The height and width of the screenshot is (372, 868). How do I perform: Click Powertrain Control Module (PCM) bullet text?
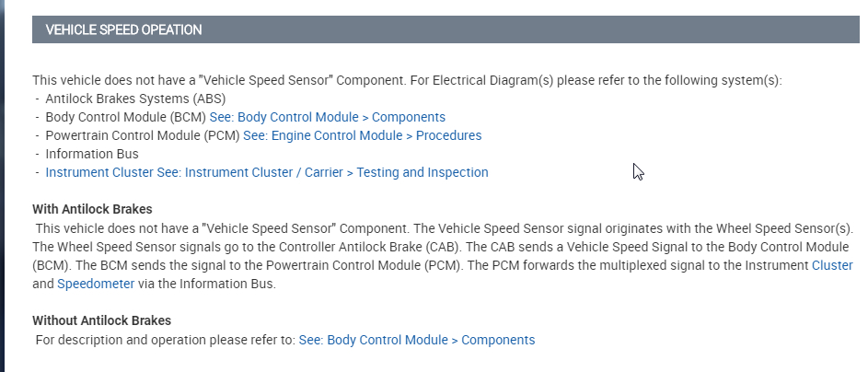click(142, 135)
